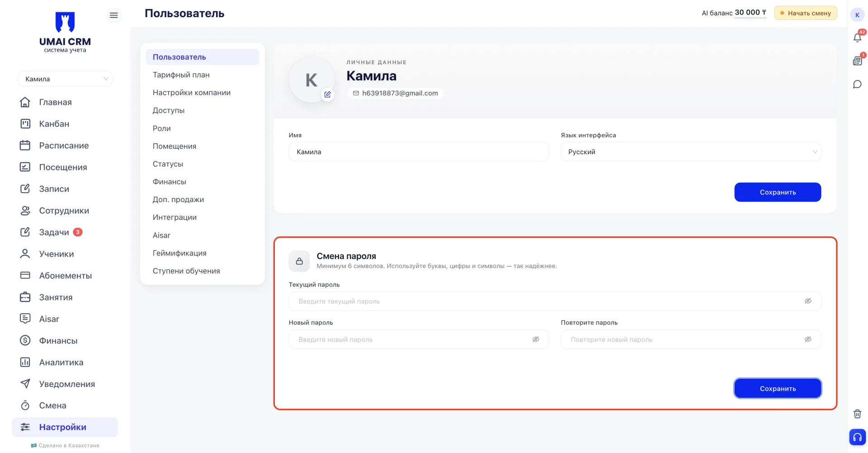Click email h63918873@gmail.com chip

pyautogui.click(x=395, y=93)
